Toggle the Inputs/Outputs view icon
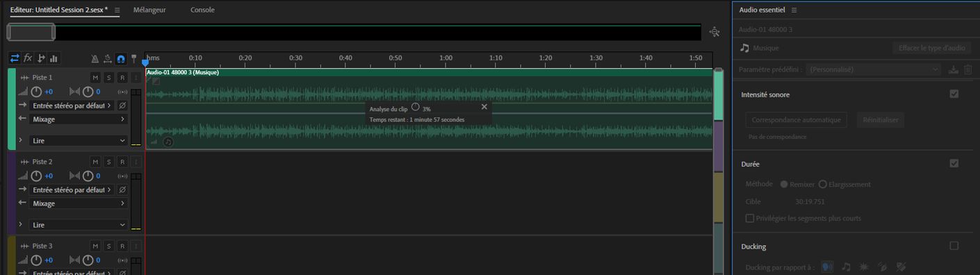980x275 pixels. pos(15,58)
